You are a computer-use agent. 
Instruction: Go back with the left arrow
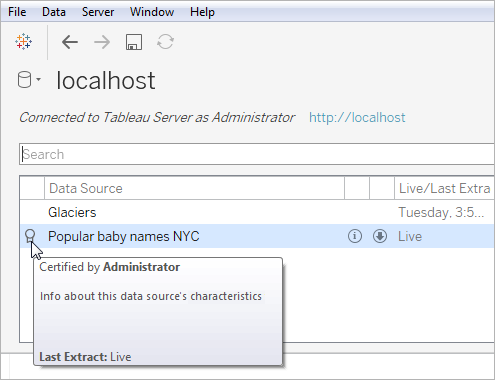coord(70,42)
